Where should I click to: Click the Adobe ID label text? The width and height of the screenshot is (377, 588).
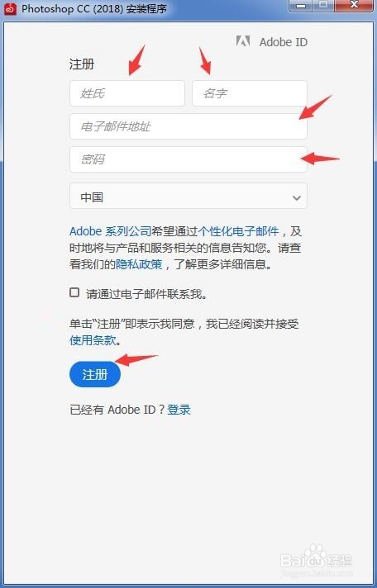(x=284, y=42)
